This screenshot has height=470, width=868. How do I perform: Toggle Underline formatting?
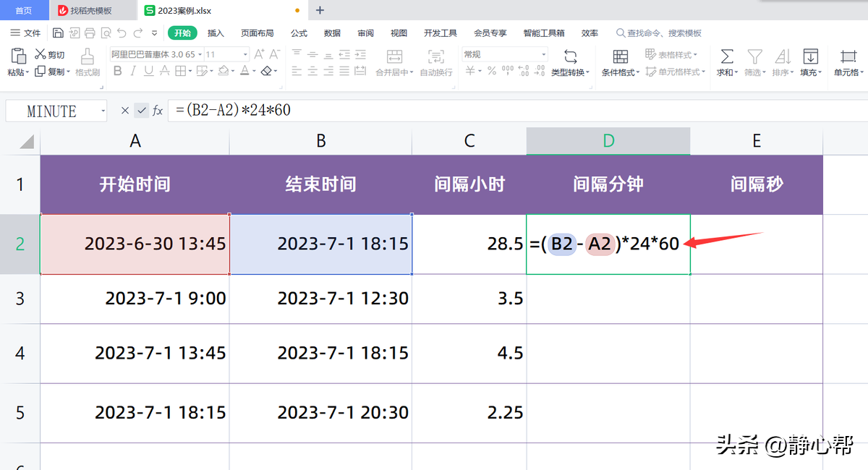tap(148, 71)
